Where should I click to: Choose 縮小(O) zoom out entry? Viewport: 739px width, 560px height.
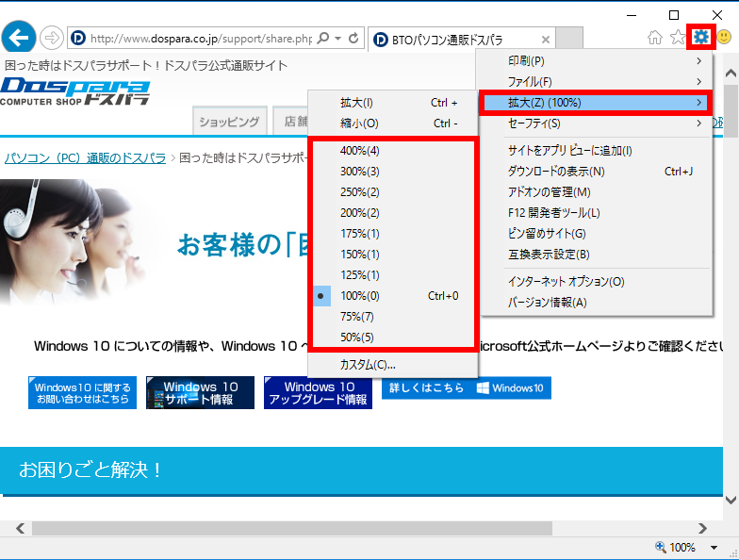pos(393,123)
